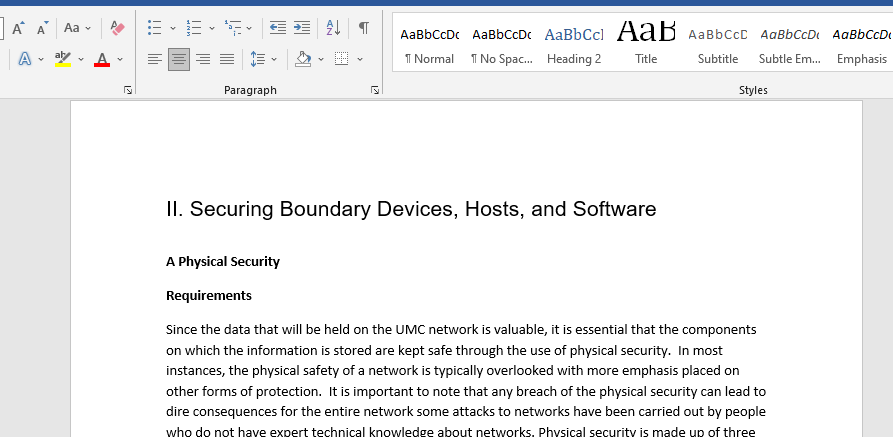Expand text effects dropdown arrow
Viewport: 893px width, 437px height.
tap(41, 59)
